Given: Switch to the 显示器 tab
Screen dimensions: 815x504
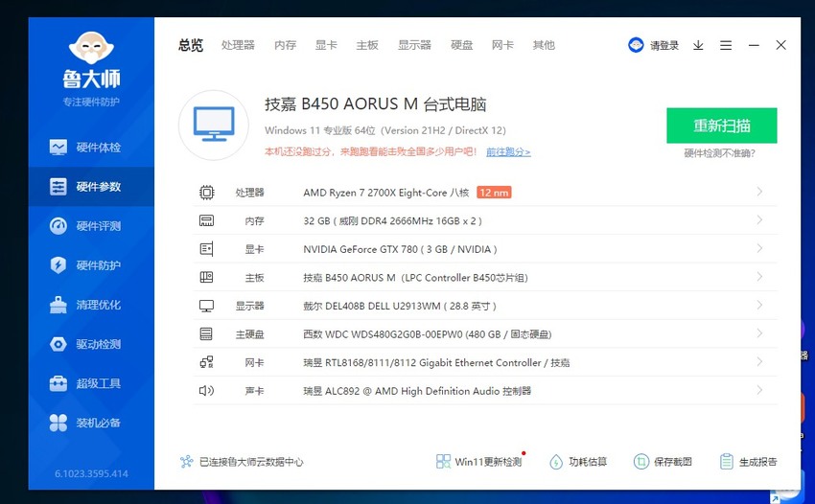Looking at the screenshot, I should pos(415,45).
